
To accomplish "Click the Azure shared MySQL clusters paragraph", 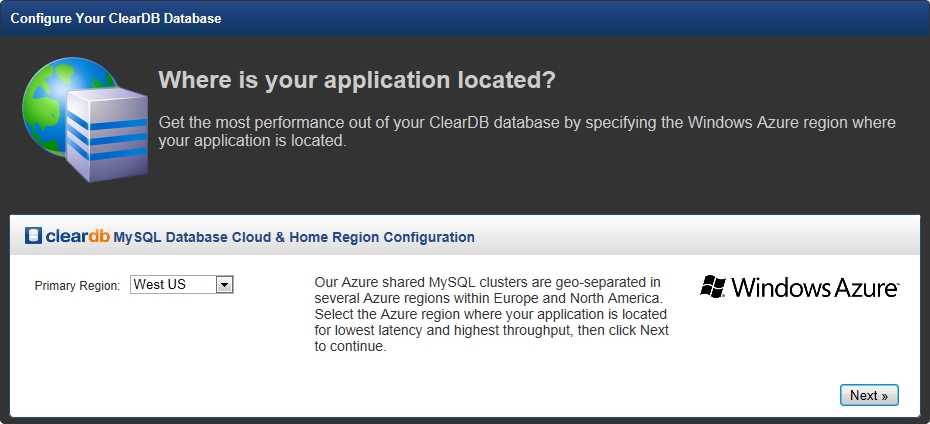I will coord(492,314).
